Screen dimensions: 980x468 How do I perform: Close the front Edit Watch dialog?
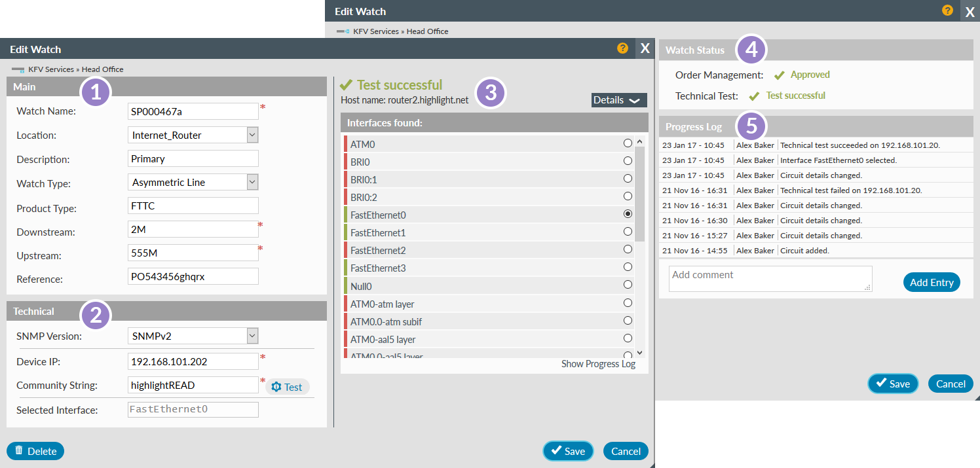(645, 48)
